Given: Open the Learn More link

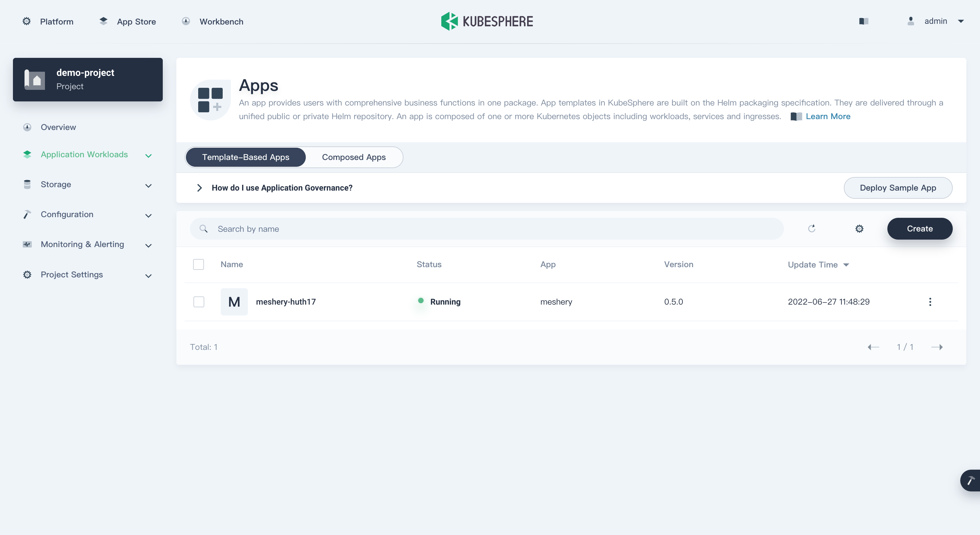Looking at the screenshot, I should (828, 116).
